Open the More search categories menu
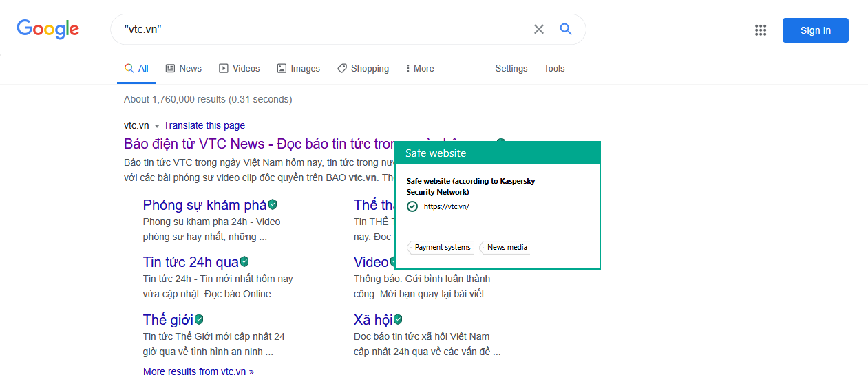Screen dimensions: 868x388 (x=419, y=69)
